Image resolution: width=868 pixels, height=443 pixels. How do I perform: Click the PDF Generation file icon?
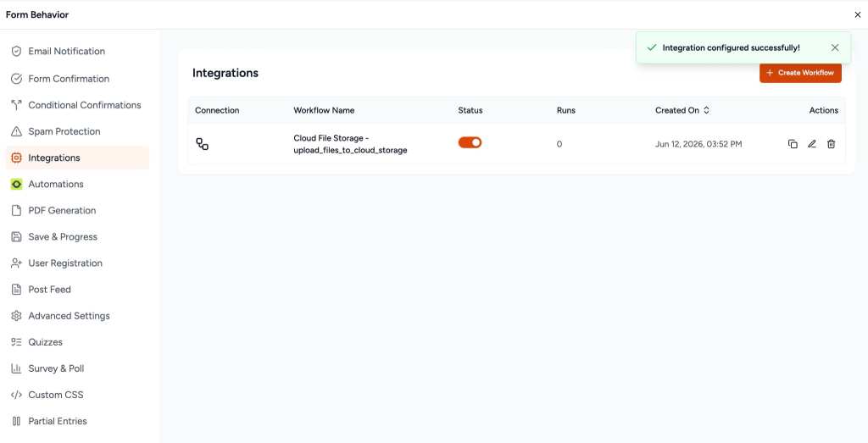pos(17,210)
